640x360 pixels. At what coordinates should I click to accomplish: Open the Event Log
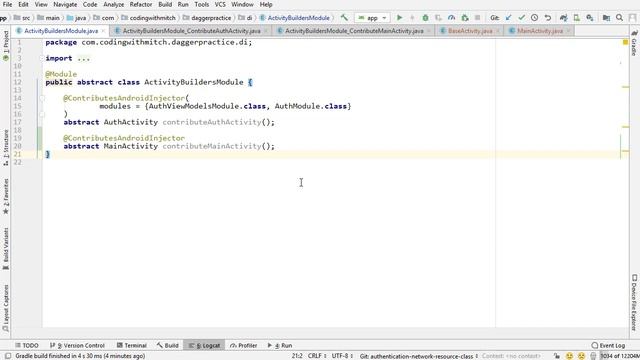tap(608, 345)
